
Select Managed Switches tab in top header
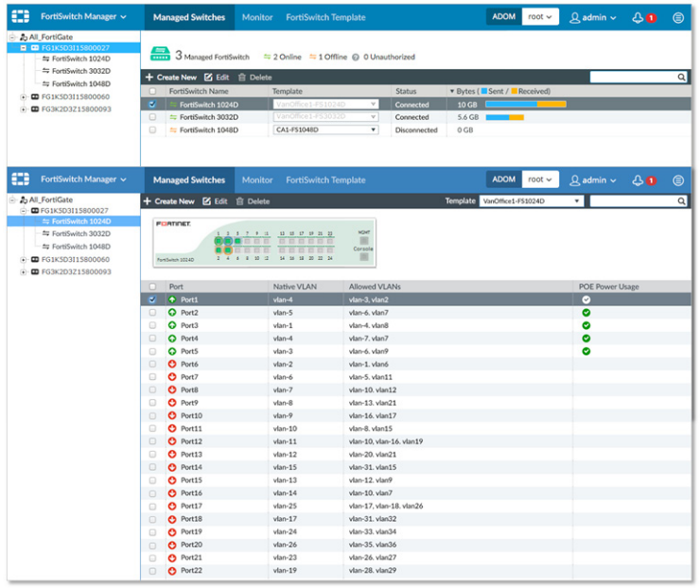point(189,17)
